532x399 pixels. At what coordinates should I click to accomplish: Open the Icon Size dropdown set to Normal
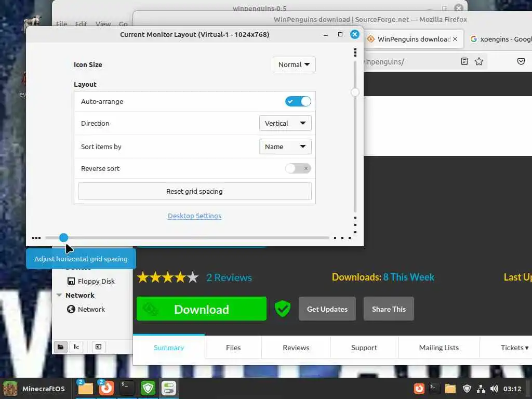[294, 64]
